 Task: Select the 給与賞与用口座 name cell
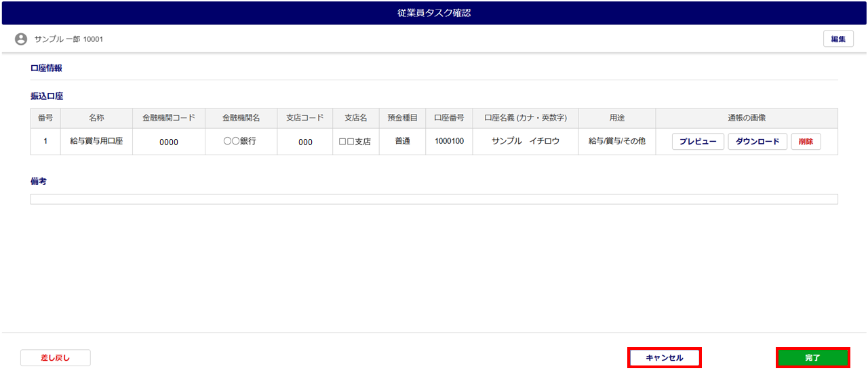96,142
